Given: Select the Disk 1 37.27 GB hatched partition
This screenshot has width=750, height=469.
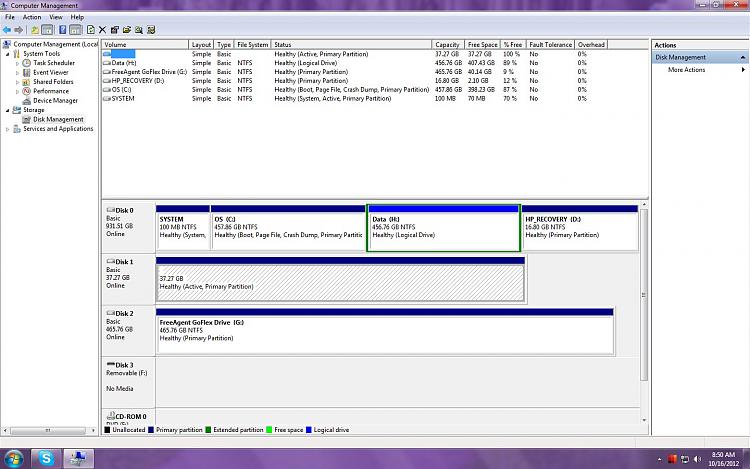Looking at the screenshot, I should point(340,279).
